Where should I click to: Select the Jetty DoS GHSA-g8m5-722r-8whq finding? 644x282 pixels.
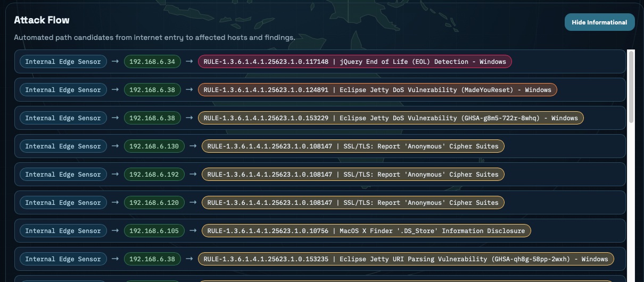391,118
